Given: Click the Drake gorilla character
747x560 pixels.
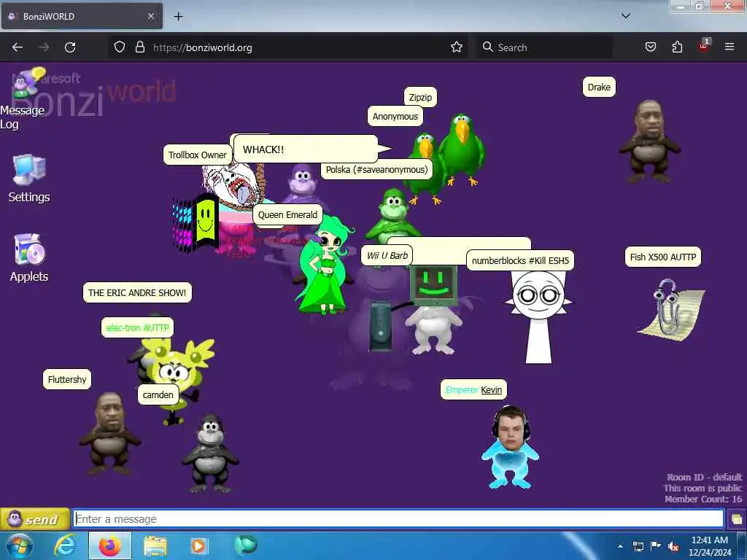Looking at the screenshot, I should point(649,141).
